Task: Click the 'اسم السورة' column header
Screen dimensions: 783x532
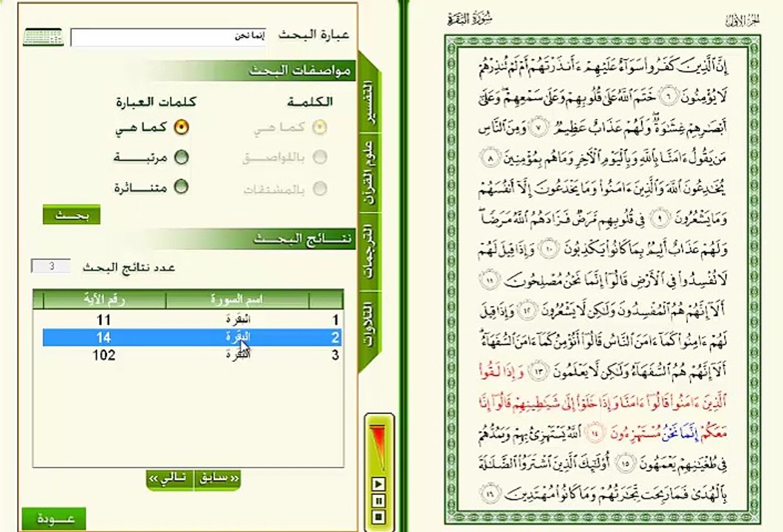Action: pyautogui.click(x=237, y=300)
